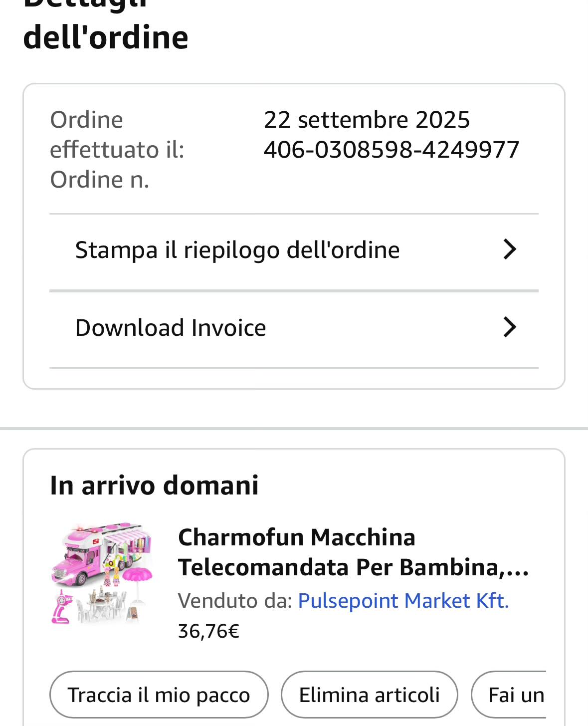Tap the dell'ordine page heading
The width and height of the screenshot is (588, 726).
[x=106, y=37]
